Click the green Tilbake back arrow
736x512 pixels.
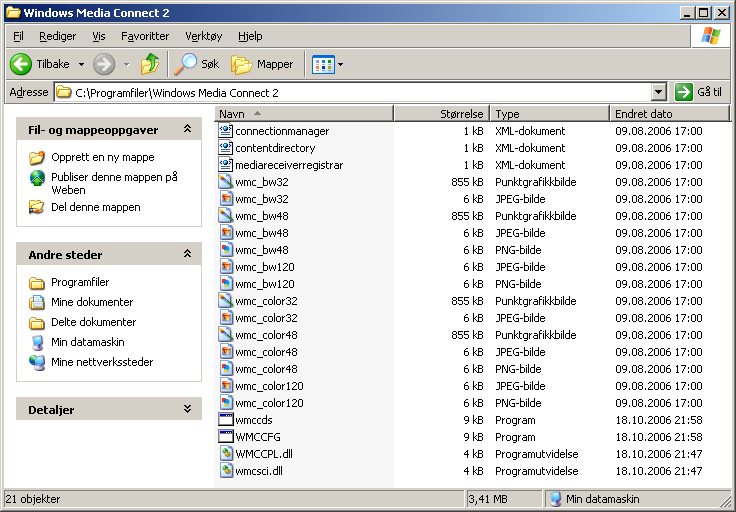click(21, 64)
